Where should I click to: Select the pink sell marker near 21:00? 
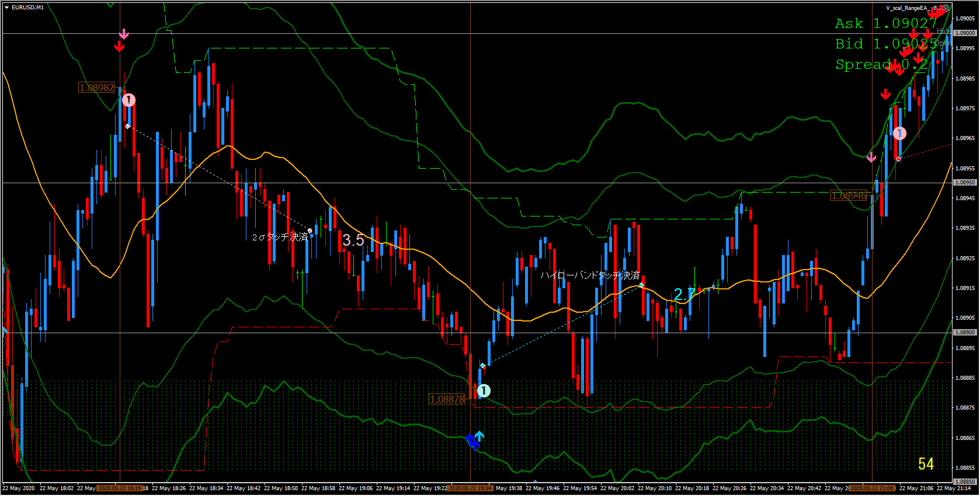point(899,133)
